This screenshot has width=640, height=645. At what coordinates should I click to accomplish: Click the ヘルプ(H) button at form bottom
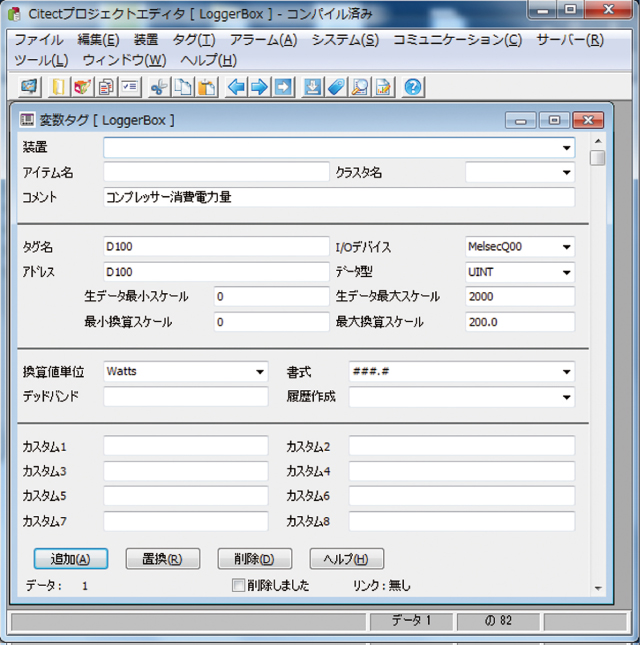(x=347, y=559)
